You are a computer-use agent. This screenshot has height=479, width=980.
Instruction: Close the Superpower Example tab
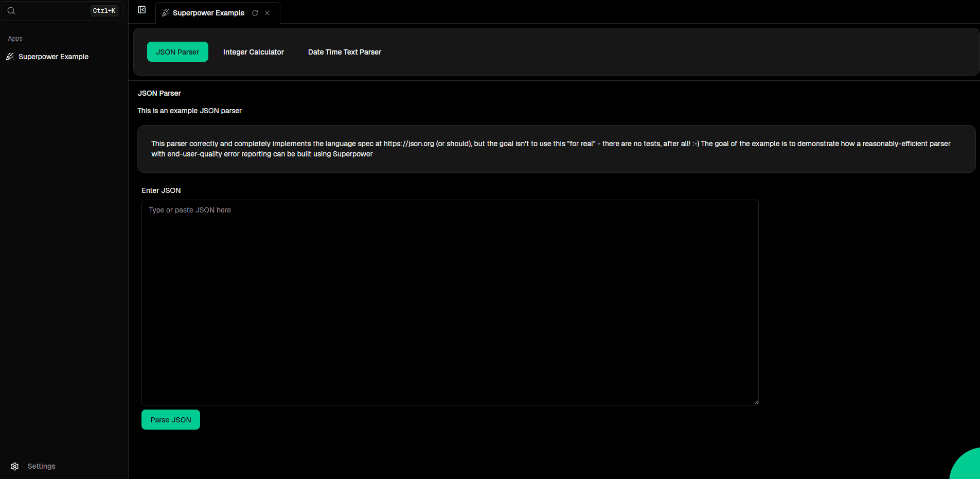tap(268, 13)
